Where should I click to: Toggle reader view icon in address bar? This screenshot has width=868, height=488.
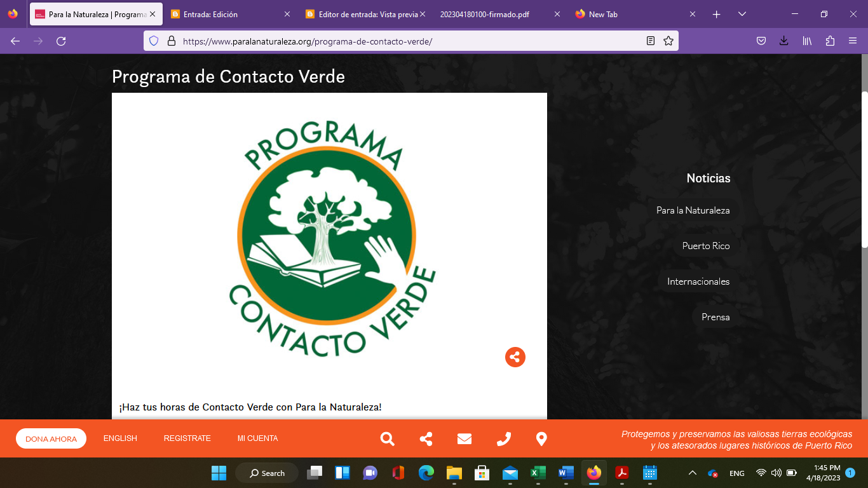[x=651, y=41]
